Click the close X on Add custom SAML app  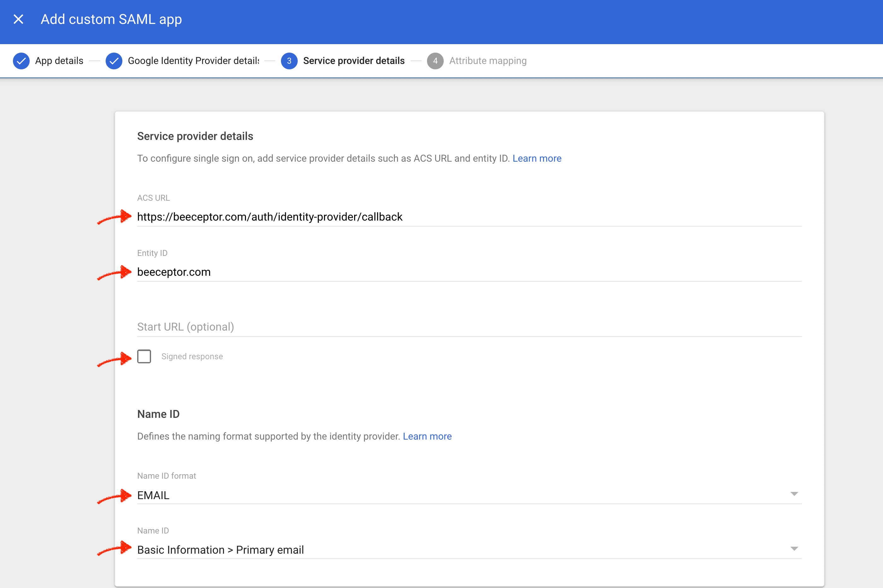(x=18, y=19)
